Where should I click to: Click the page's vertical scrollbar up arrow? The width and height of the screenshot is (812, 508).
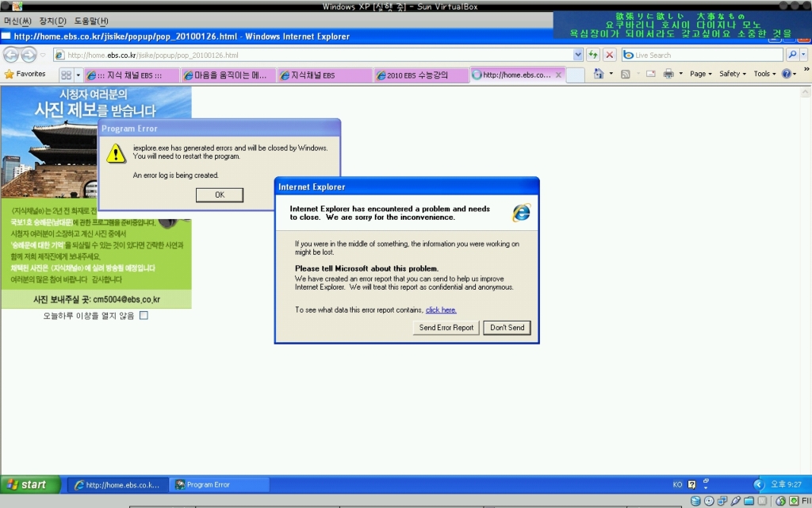pyautogui.click(x=806, y=92)
